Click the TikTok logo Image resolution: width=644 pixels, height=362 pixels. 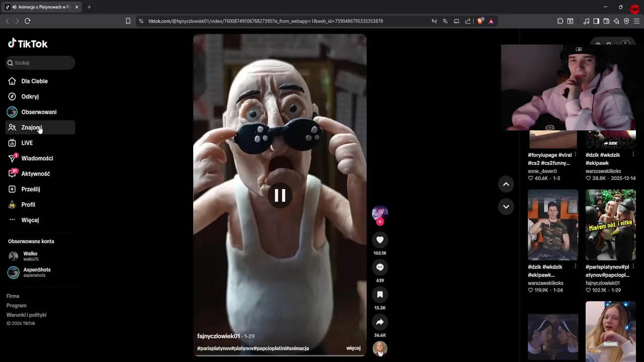(28, 43)
